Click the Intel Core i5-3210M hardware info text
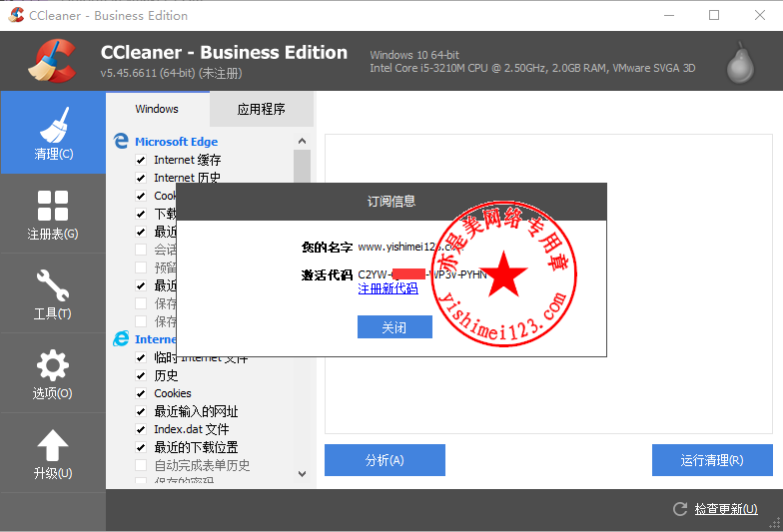 532,68
